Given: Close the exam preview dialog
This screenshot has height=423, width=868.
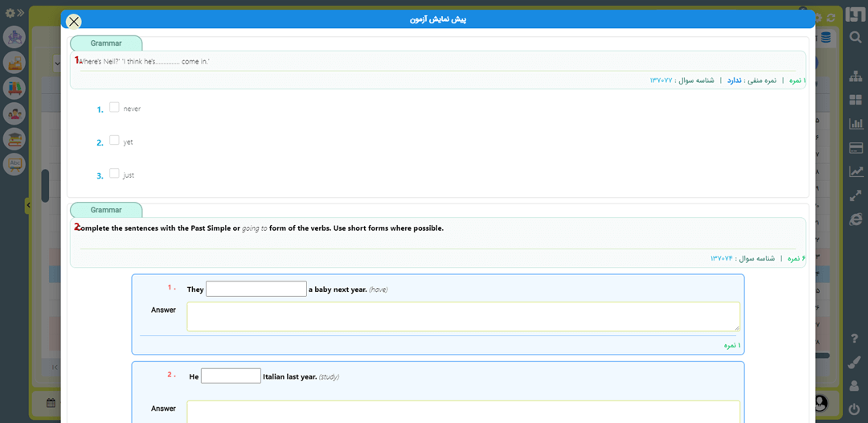Looking at the screenshot, I should (74, 21).
